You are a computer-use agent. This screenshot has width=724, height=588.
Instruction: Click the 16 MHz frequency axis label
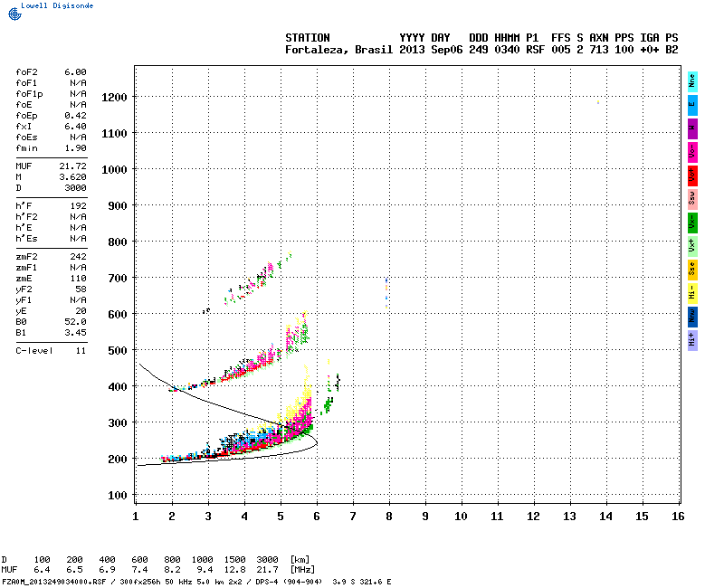click(678, 517)
